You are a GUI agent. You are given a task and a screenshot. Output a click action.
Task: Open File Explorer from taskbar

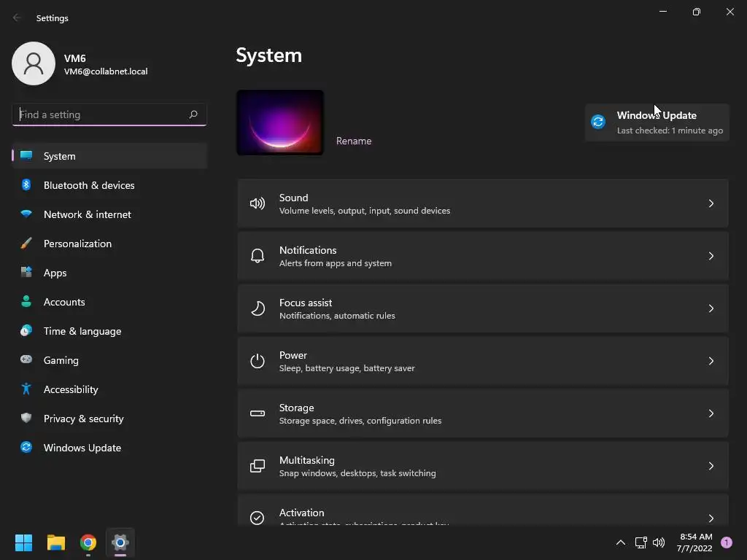pyautogui.click(x=56, y=542)
